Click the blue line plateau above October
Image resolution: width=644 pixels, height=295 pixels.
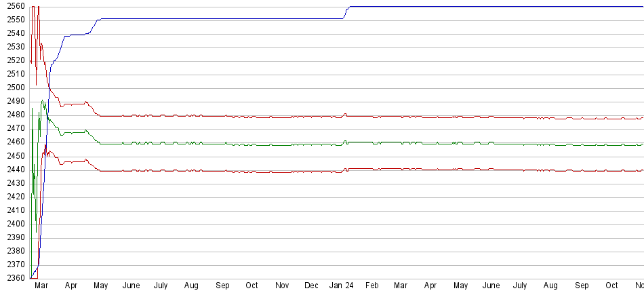point(251,18)
